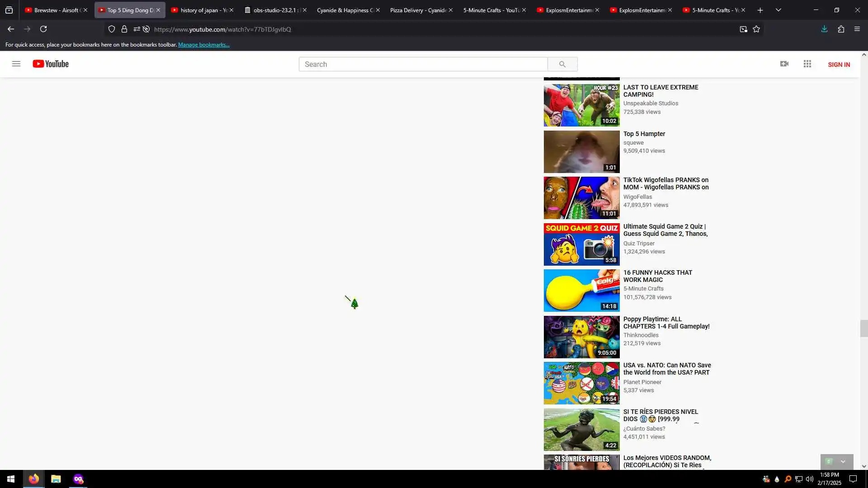Expand the list all tabs chevron
The height and width of the screenshot is (488, 868).
pos(778,10)
